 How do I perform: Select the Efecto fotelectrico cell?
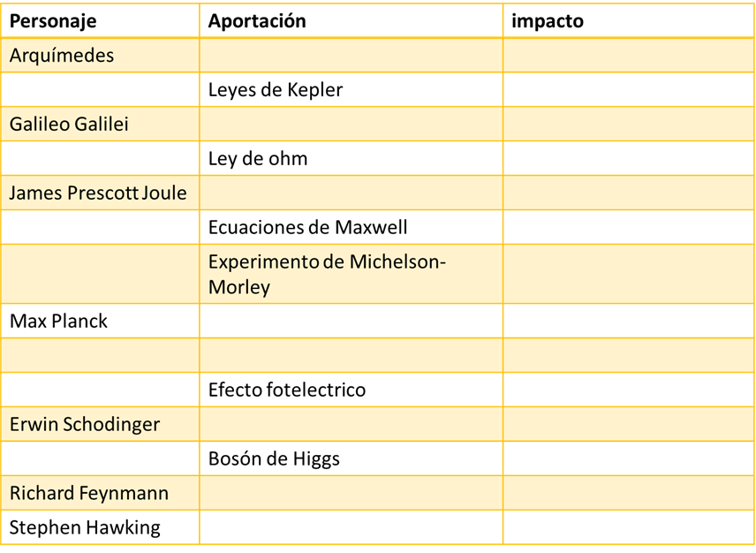[287, 390]
